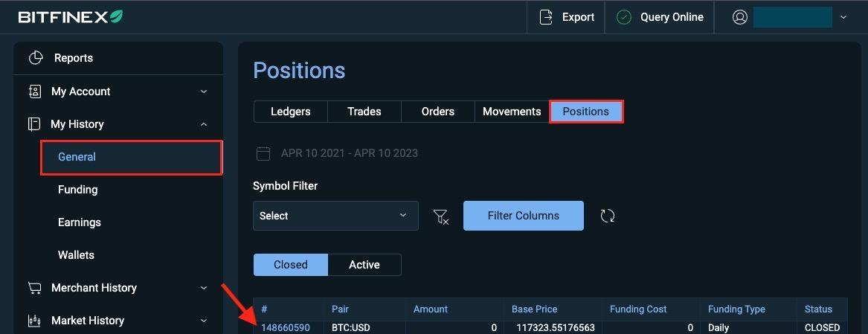Open the user account avatar icon

click(x=739, y=17)
